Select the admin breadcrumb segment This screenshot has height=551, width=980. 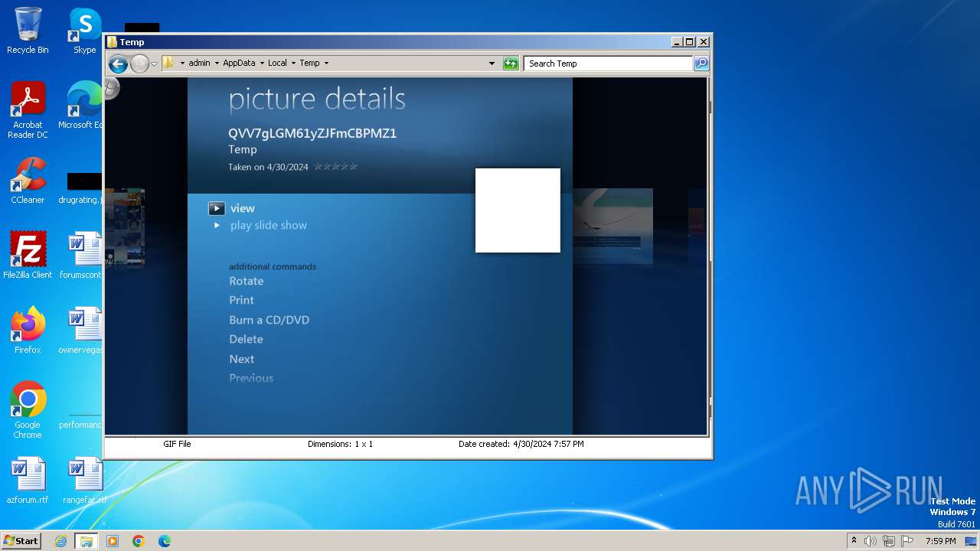(199, 64)
